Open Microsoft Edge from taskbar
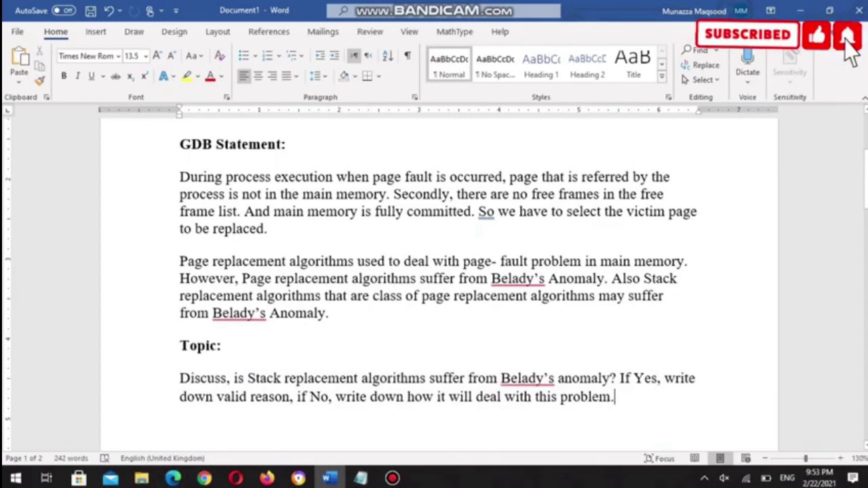868x488 pixels. [x=173, y=478]
